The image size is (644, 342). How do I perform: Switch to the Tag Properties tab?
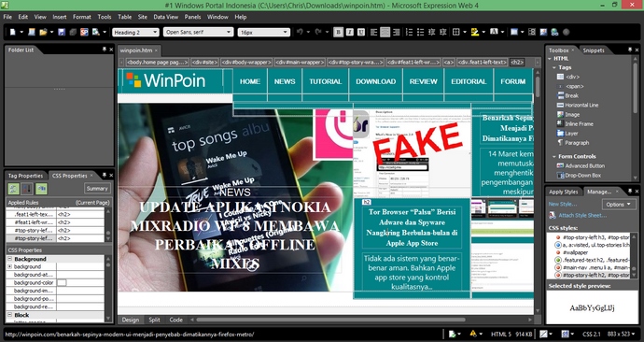tap(25, 176)
